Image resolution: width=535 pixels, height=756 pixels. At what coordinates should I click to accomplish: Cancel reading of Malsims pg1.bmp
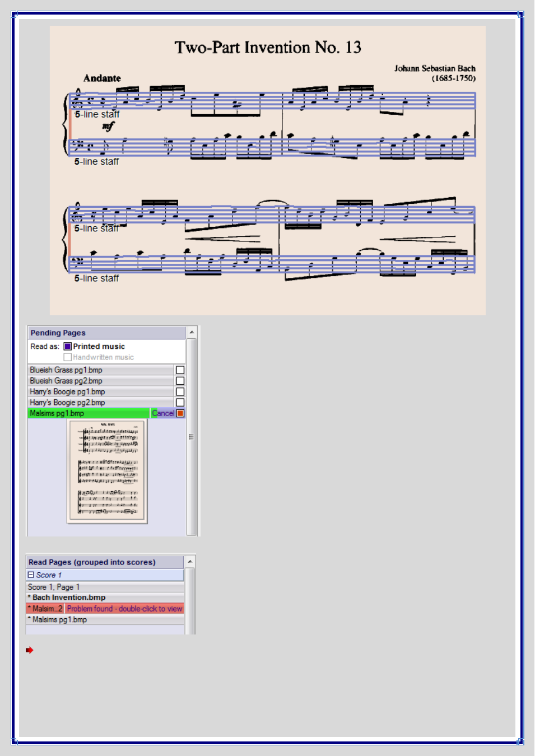point(163,413)
